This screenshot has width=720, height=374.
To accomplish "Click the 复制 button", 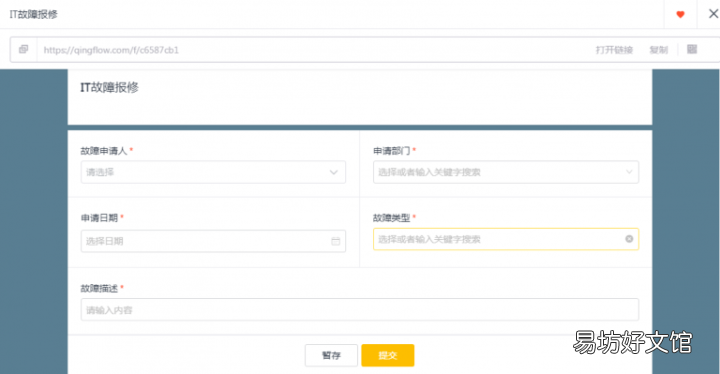I will point(658,50).
